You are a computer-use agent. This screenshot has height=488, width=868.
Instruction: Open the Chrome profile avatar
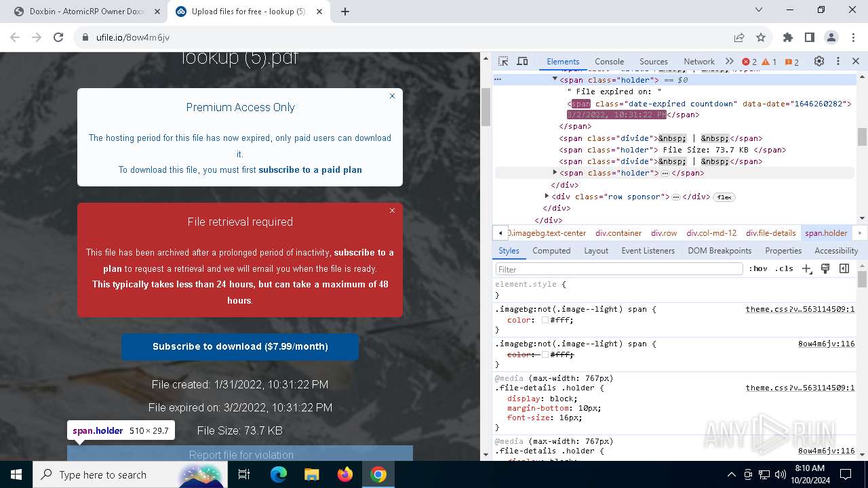click(x=831, y=38)
